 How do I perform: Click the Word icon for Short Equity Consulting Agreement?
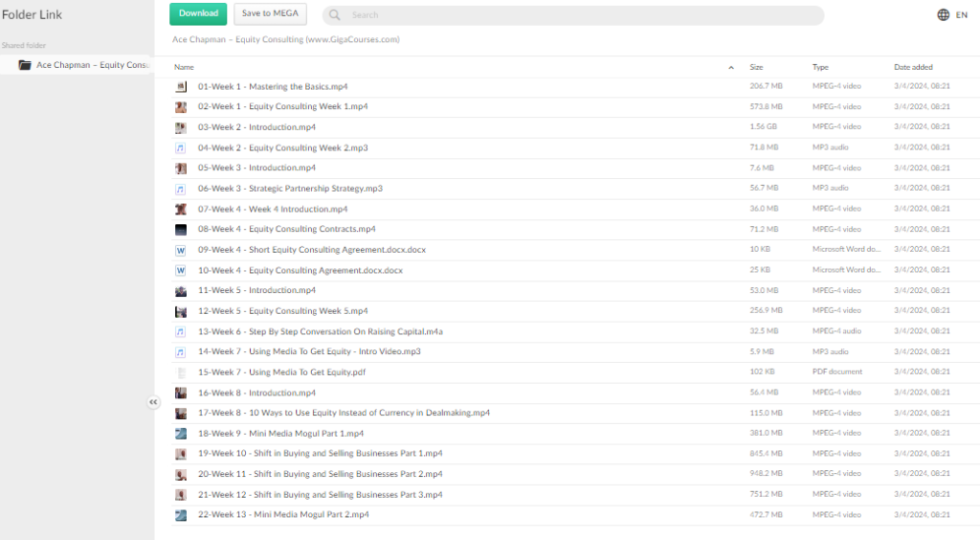181,250
